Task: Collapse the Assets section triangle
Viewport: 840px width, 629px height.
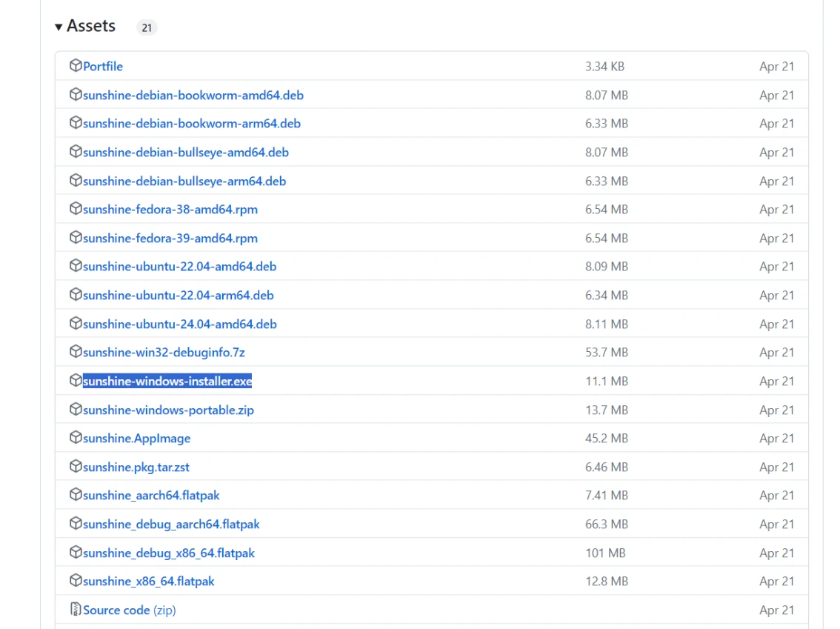Action: 59,27
